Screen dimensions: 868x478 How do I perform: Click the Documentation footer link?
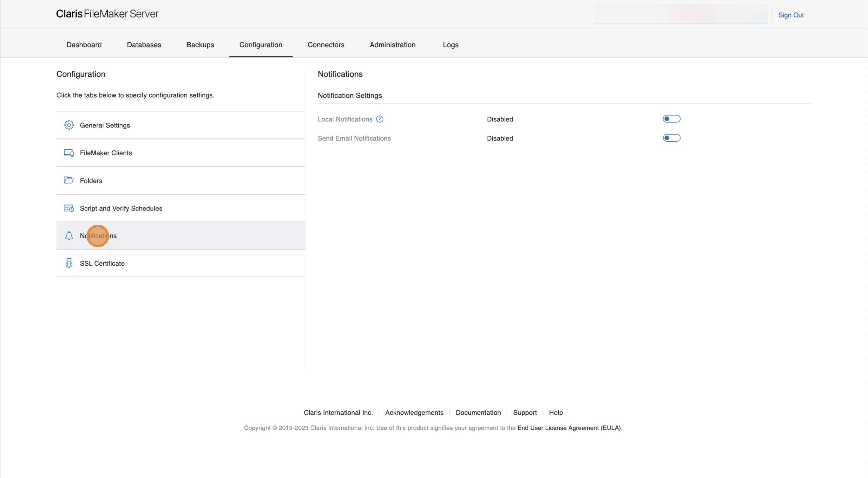click(x=478, y=412)
